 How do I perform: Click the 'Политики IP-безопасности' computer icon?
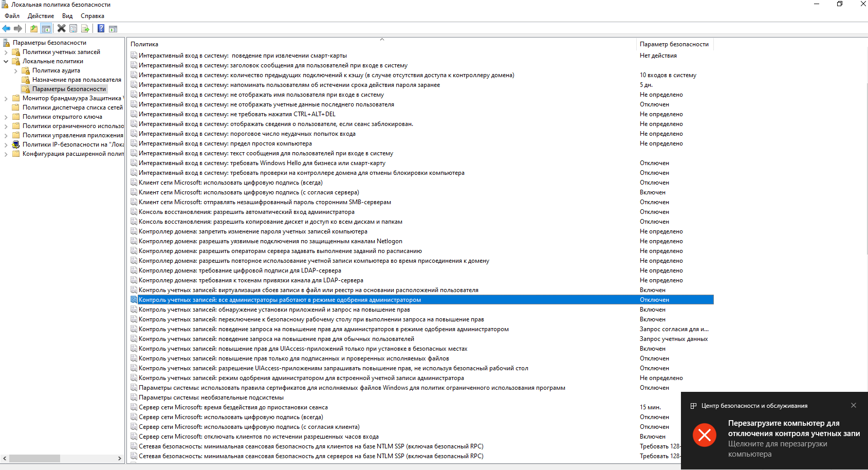pos(16,144)
